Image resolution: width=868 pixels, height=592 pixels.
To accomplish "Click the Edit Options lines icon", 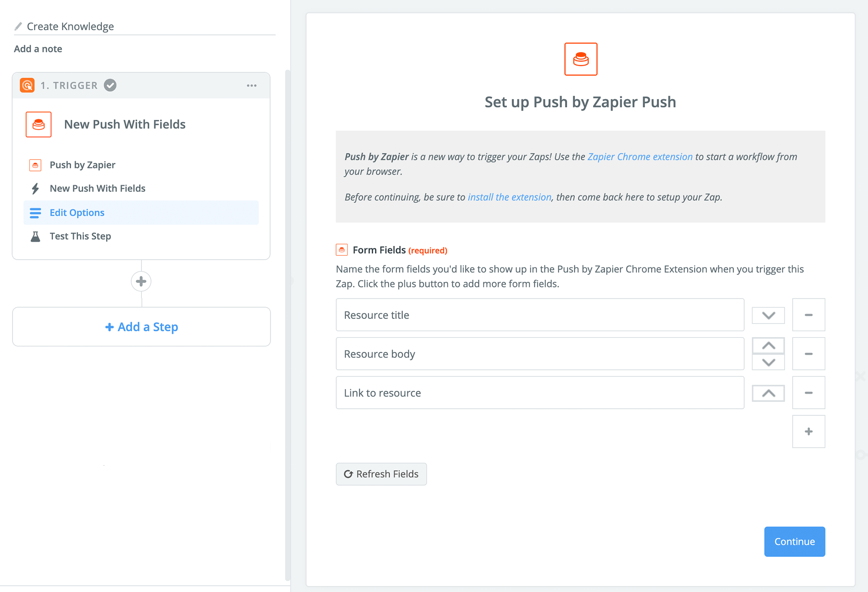I will point(35,213).
